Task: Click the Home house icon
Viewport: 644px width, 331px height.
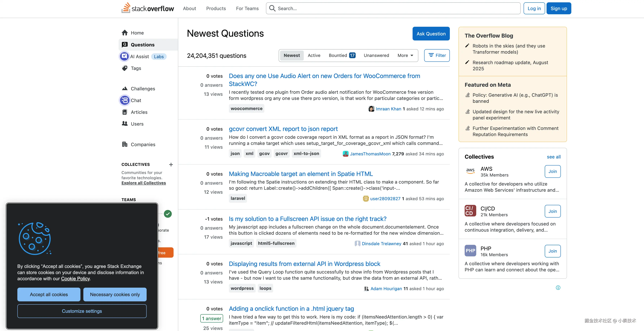Action: click(125, 33)
